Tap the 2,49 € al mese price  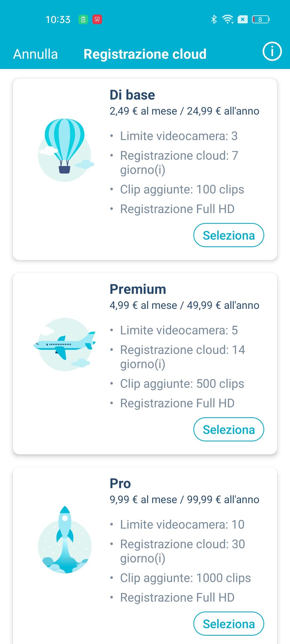143,111
